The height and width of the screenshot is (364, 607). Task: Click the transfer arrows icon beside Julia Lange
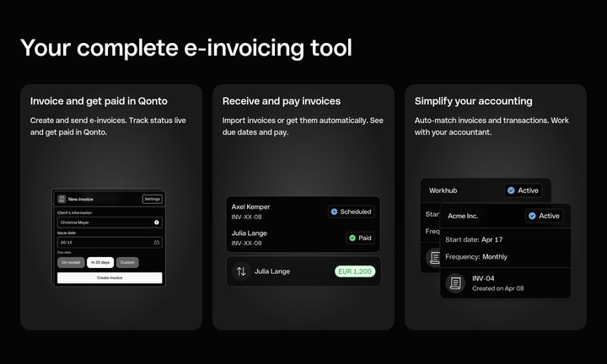pos(241,271)
